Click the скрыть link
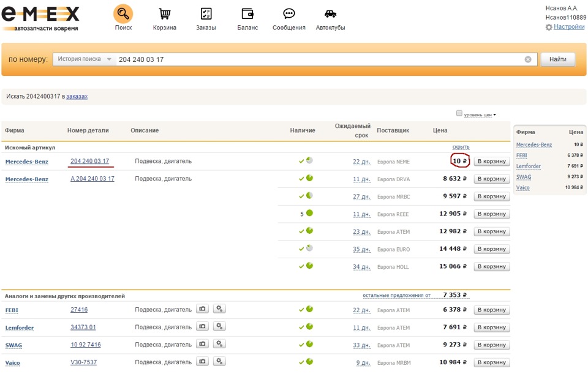This screenshot has width=588, height=374. tap(461, 147)
